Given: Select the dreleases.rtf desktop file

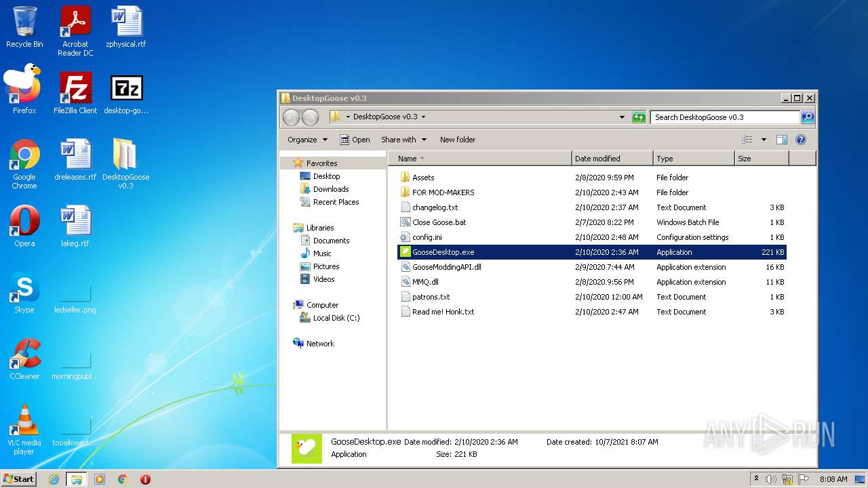Looking at the screenshot, I should (75, 160).
